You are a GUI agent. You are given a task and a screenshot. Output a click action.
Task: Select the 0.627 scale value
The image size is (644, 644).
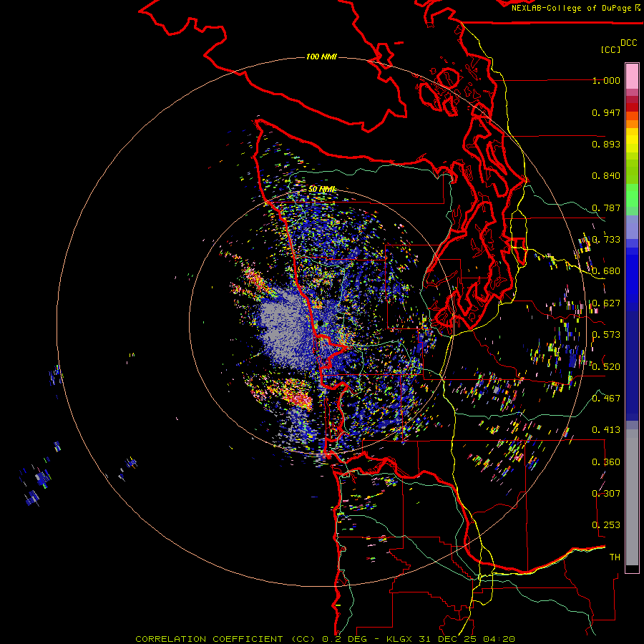pos(606,303)
